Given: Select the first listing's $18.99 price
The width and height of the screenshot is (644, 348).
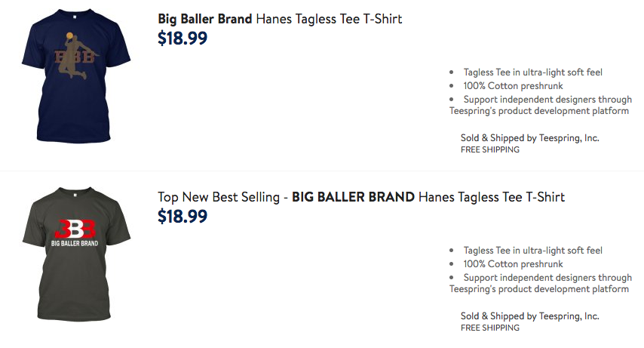Looking at the screenshot, I should point(182,38).
